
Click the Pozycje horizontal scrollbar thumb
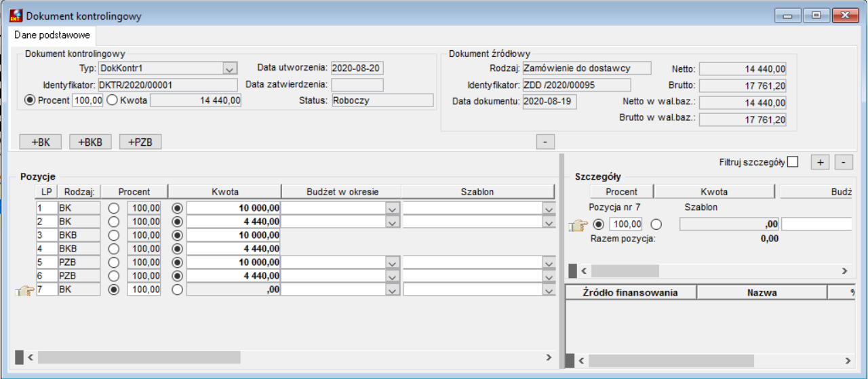pos(138,357)
